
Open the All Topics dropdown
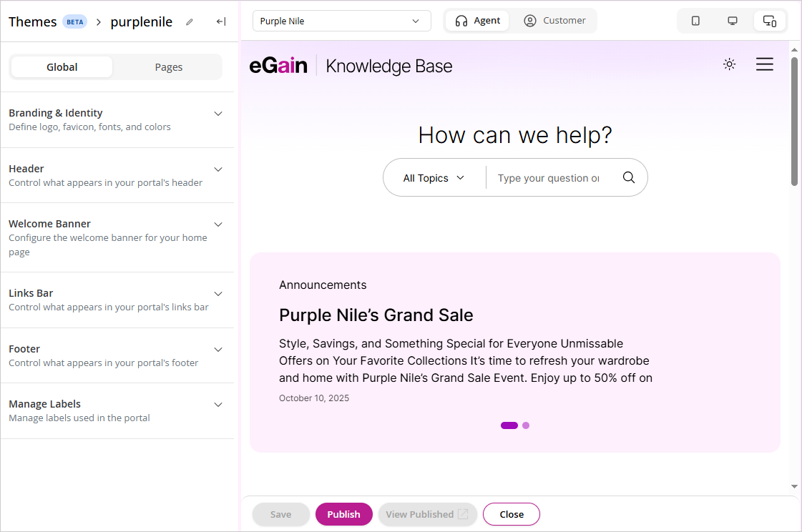pyautogui.click(x=434, y=178)
